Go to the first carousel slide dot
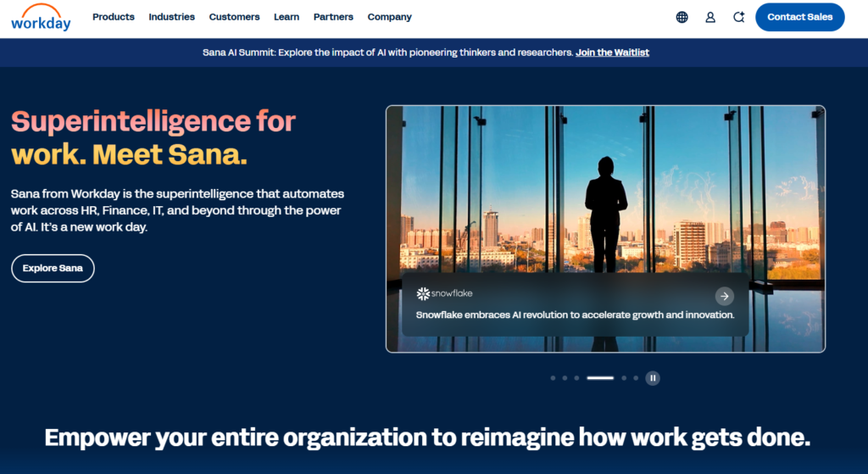 (554, 378)
